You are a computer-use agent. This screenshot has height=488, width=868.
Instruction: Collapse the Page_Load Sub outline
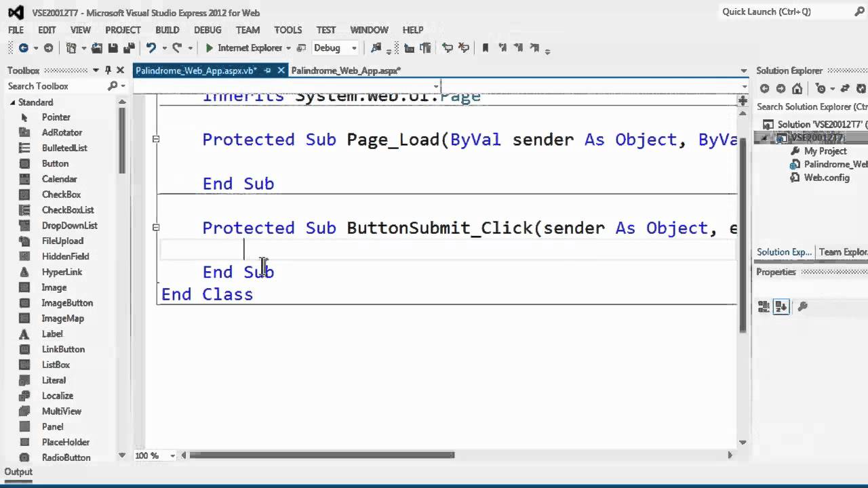[x=156, y=139]
